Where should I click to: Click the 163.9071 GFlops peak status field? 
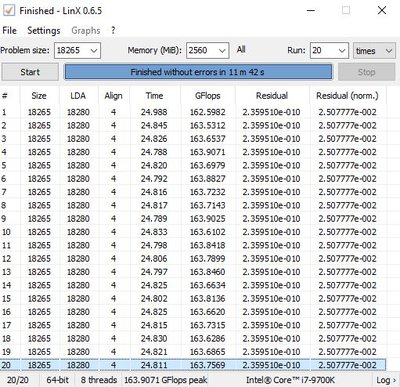coord(166,380)
